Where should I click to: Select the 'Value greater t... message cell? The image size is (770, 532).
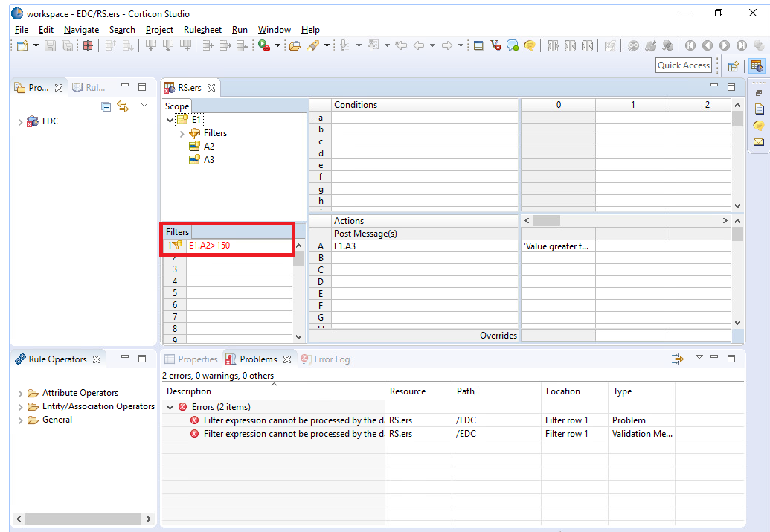(x=558, y=246)
